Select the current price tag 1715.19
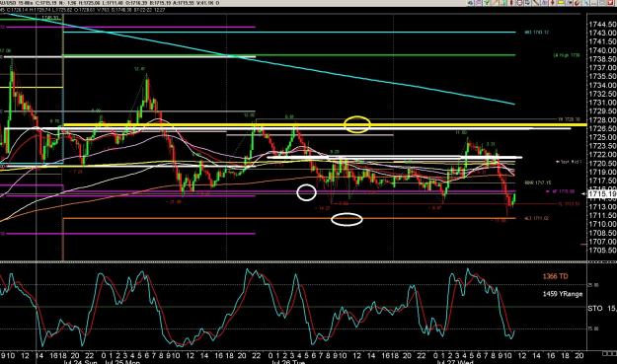The image size is (617, 364). [x=602, y=193]
